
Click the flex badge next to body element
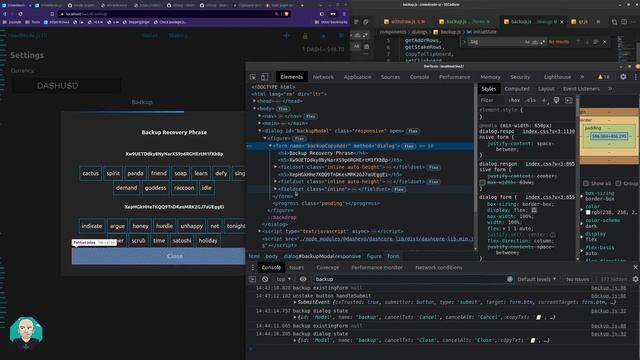click(282, 109)
